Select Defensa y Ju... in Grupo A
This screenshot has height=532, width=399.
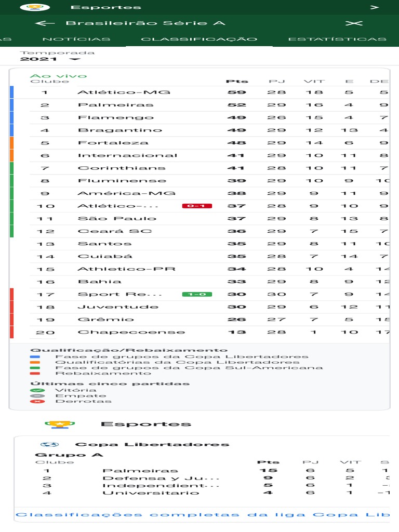point(161,478)
